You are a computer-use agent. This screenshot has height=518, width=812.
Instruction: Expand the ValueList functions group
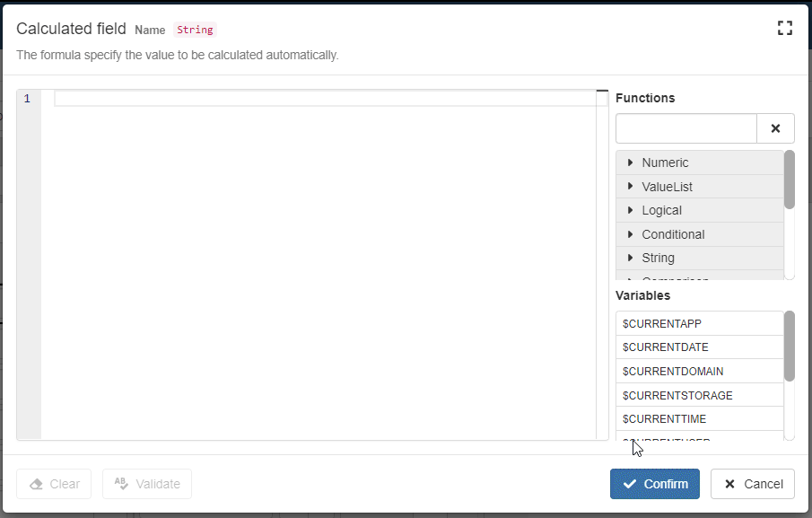667,187
